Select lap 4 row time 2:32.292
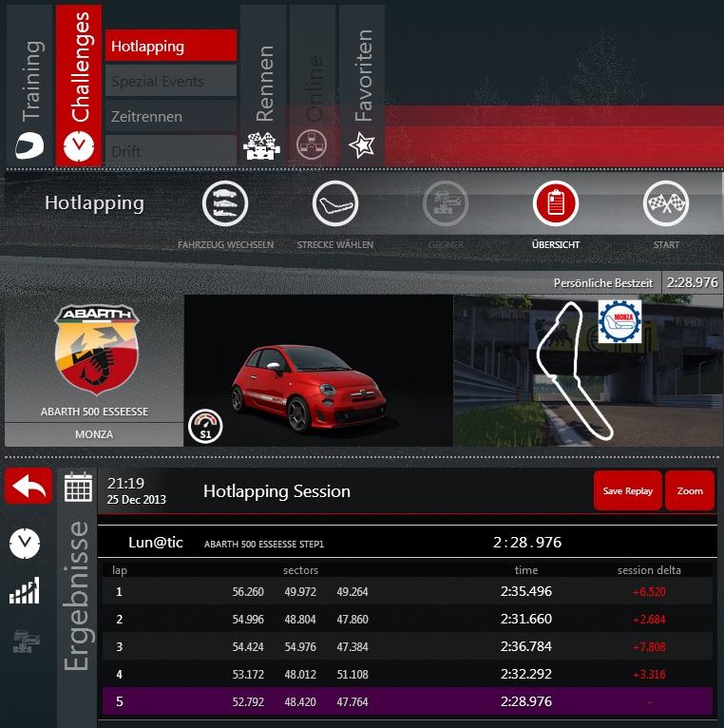 [x=525, y=673]
